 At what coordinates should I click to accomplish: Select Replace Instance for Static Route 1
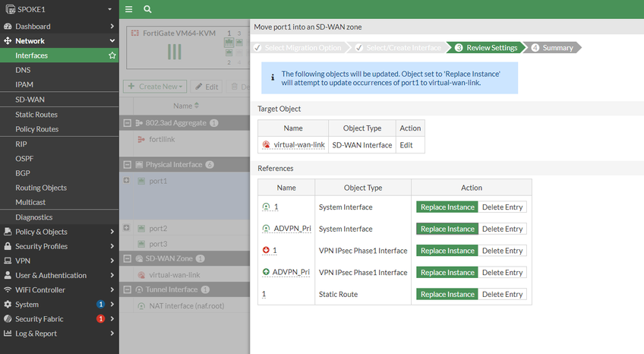click(447, 294)
